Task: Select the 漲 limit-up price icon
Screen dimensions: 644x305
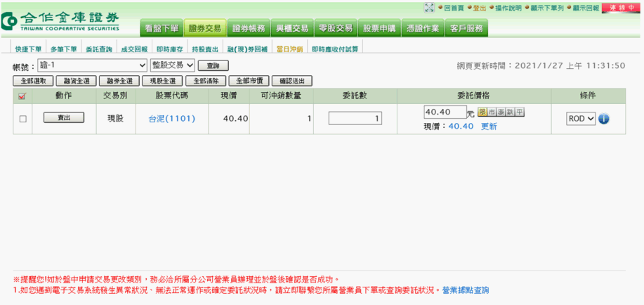Action: click(501, 112)
